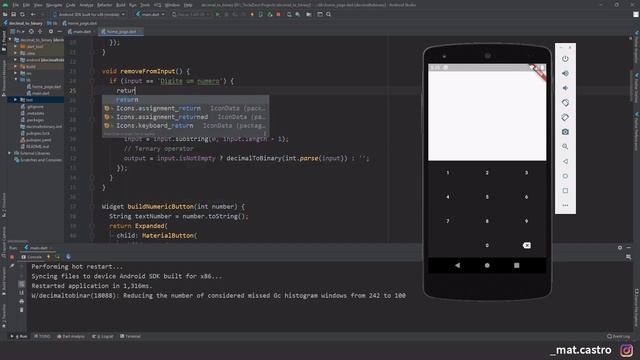Tap the phone's on-screen home navigation circle
Viewport: 640px width, 360px height.
coord(487,265)
